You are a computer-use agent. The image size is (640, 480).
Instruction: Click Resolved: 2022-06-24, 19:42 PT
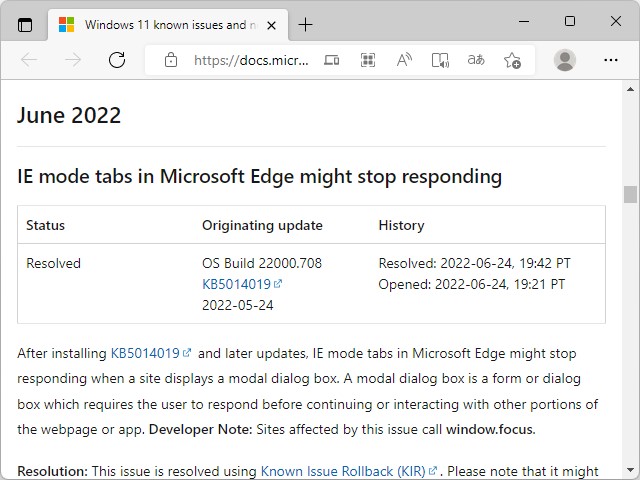(474, 263)
